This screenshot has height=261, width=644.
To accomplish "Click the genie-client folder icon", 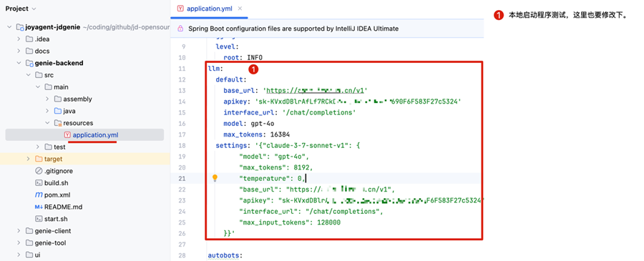I will pyautogui.click(x=29, y=231).
